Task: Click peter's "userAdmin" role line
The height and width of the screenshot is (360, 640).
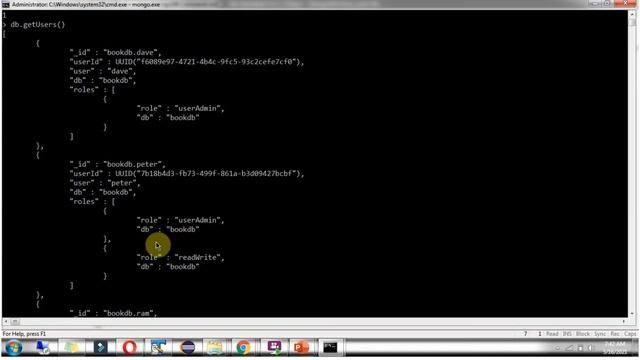Action: coord(180,220)
